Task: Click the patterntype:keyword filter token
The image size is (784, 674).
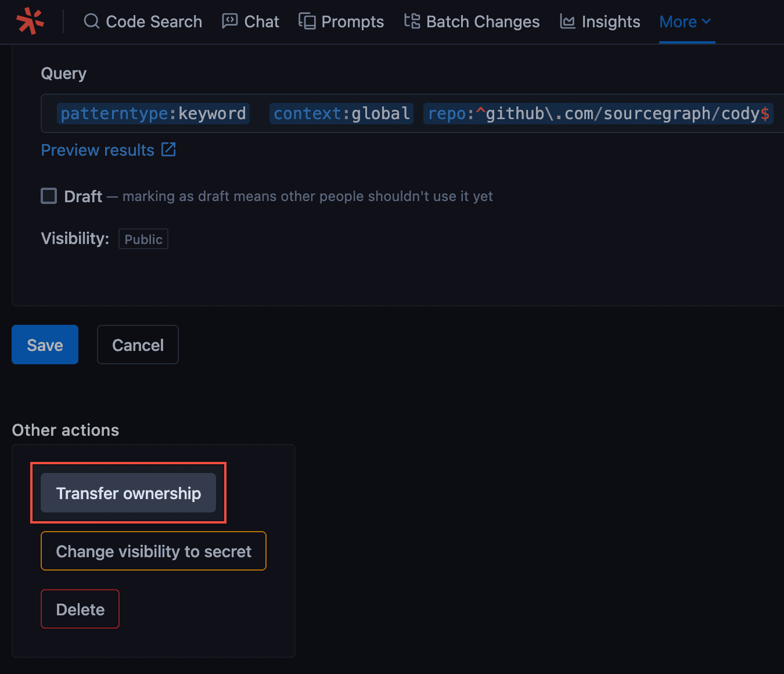Action: tap(153, 113)
